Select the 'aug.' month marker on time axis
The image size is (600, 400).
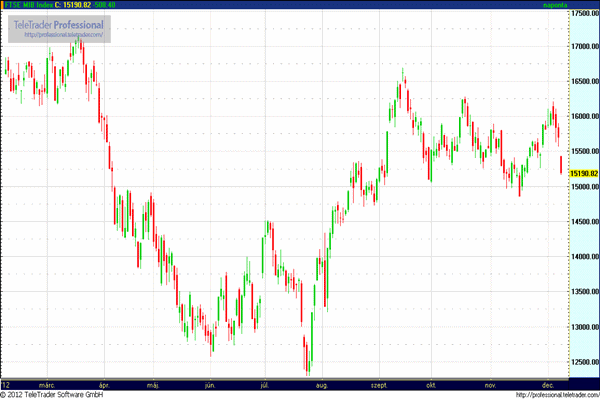click(321, 383)
